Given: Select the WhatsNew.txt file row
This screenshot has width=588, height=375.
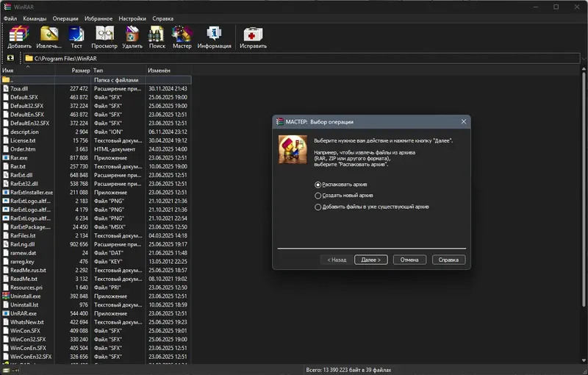Looking at the screenshot, I should pyautogui.click(x=96, y=322).
